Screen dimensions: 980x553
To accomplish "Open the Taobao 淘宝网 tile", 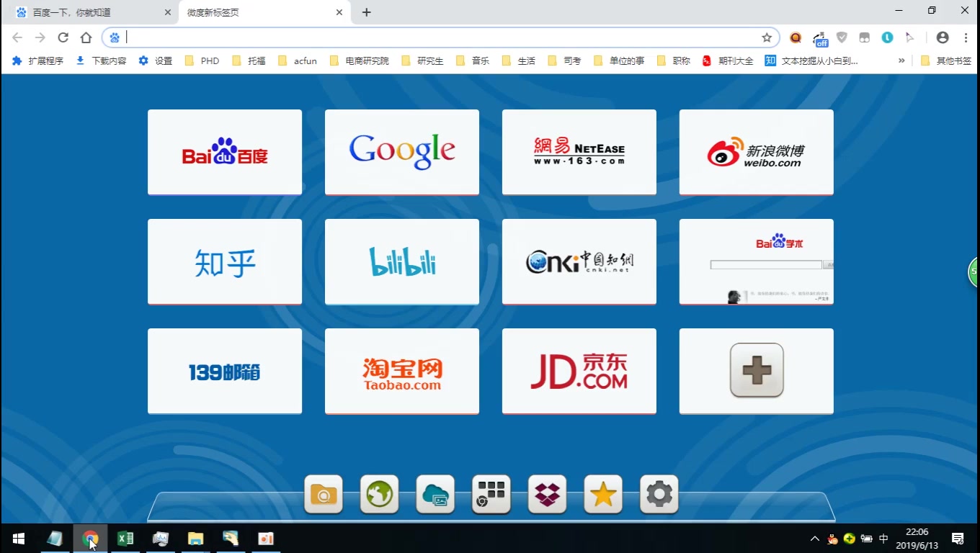I will pos(402,371).
